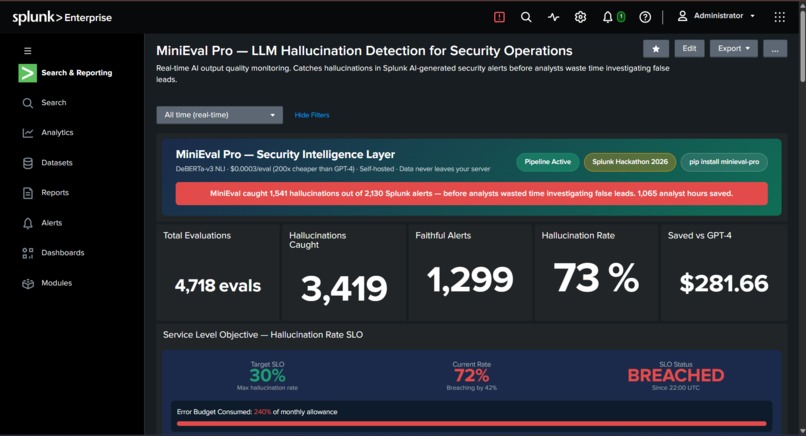
Task: Click the $281.66 Saved vs GPT-4 value
Action: click(x=724, y=283)
